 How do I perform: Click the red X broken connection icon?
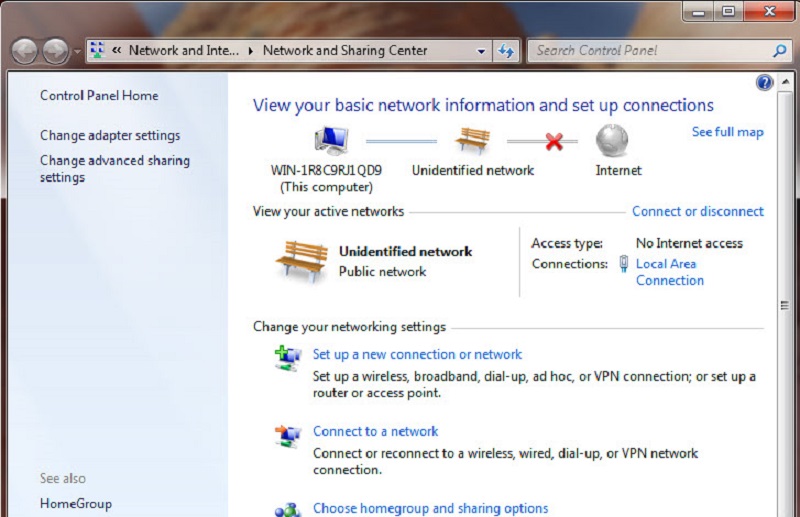553,142
